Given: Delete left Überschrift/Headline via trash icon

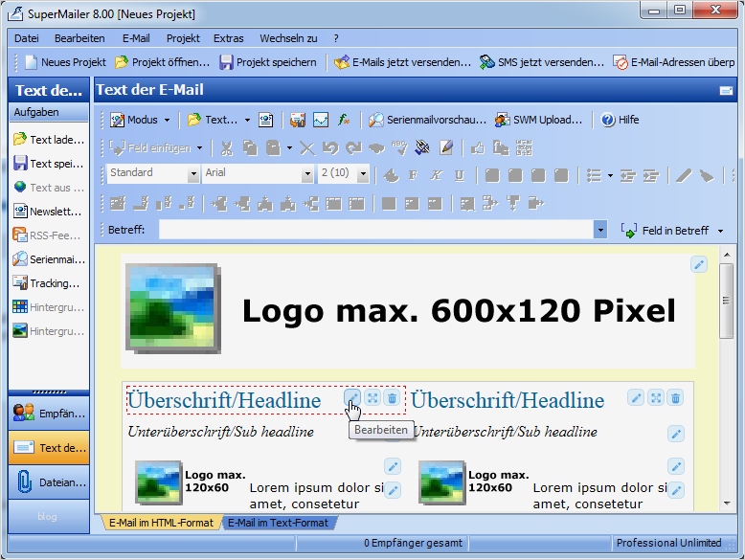Looking at the screenshot, I should tap(392, 397).
